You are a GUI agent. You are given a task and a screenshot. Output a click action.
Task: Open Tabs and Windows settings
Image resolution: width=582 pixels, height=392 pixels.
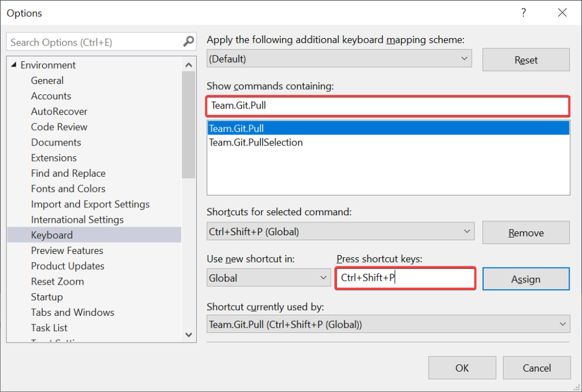[72, 312]
